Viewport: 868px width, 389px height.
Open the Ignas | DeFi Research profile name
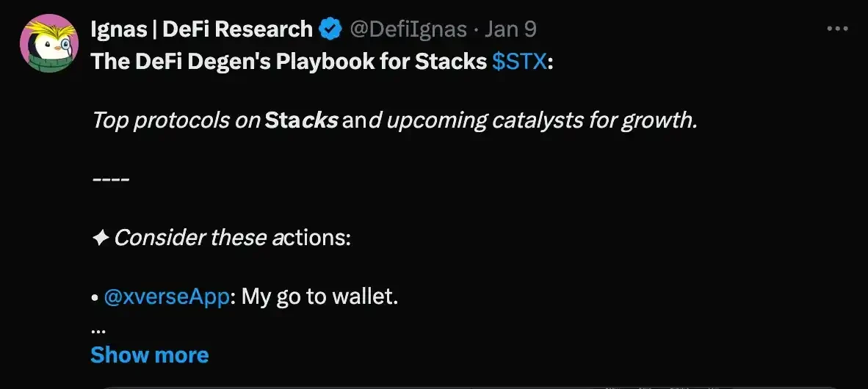(202, 29)
